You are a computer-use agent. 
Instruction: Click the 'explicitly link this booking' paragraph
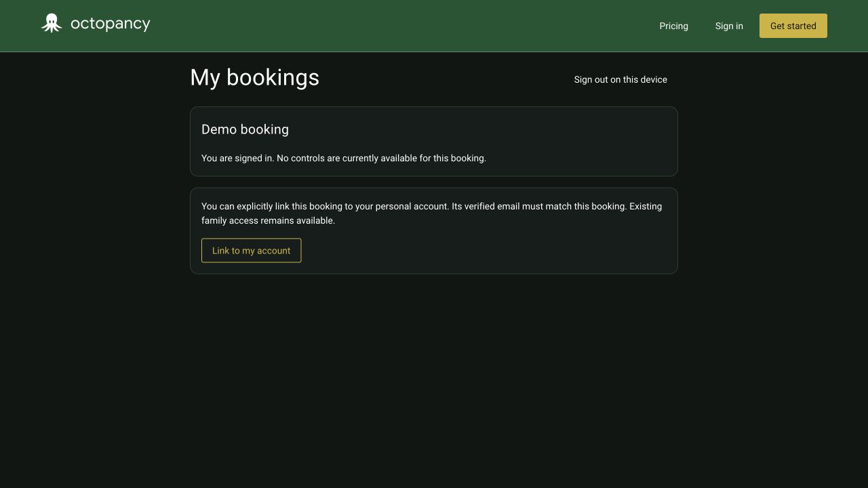click(433, 213)
